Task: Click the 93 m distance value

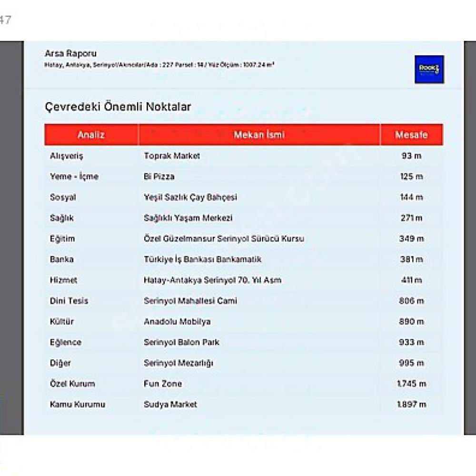Action: coord(412,156)
